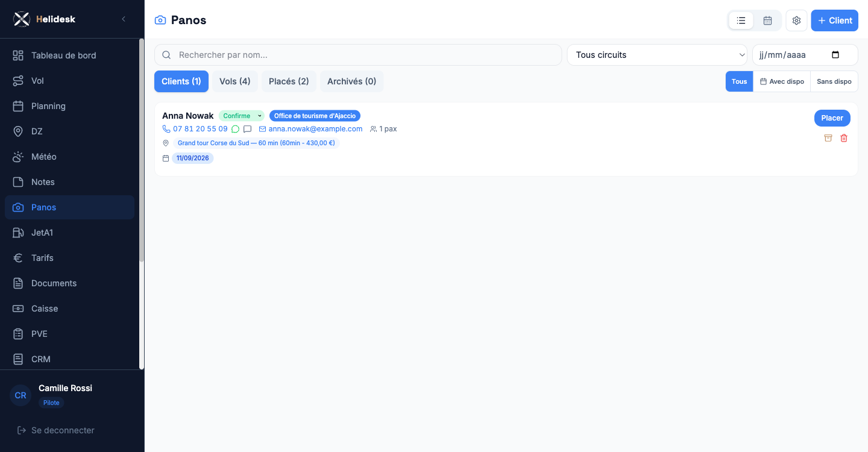Open the Météo section
Viewport: 868px width, 452px height.
69,157
